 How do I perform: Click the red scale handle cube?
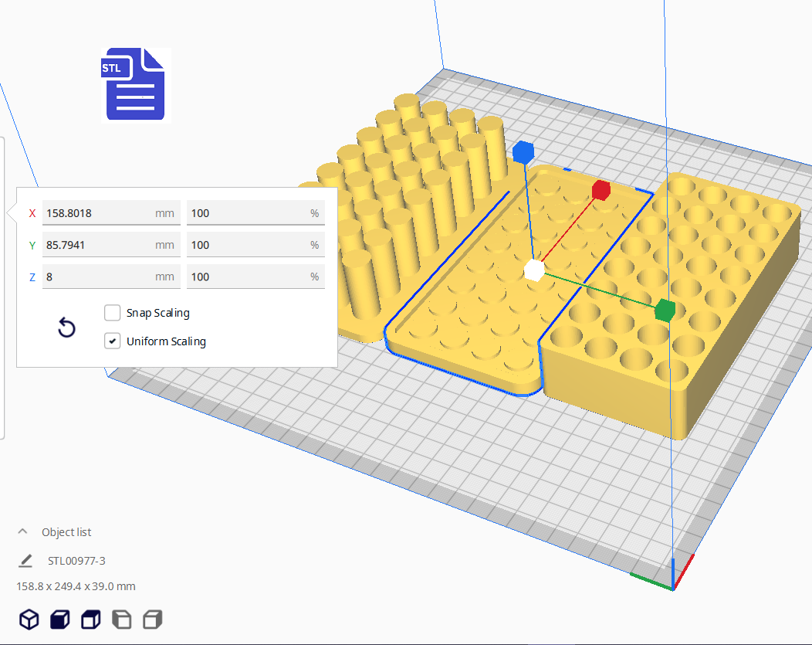click(601, 190)
